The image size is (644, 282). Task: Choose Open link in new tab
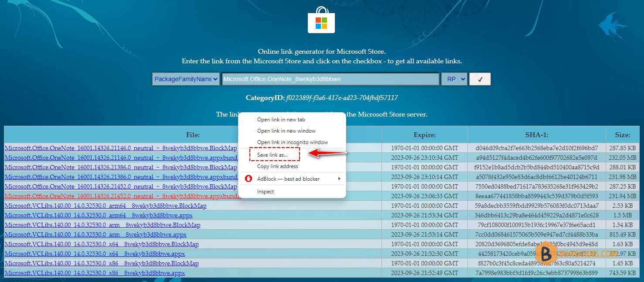coord(281,120)
